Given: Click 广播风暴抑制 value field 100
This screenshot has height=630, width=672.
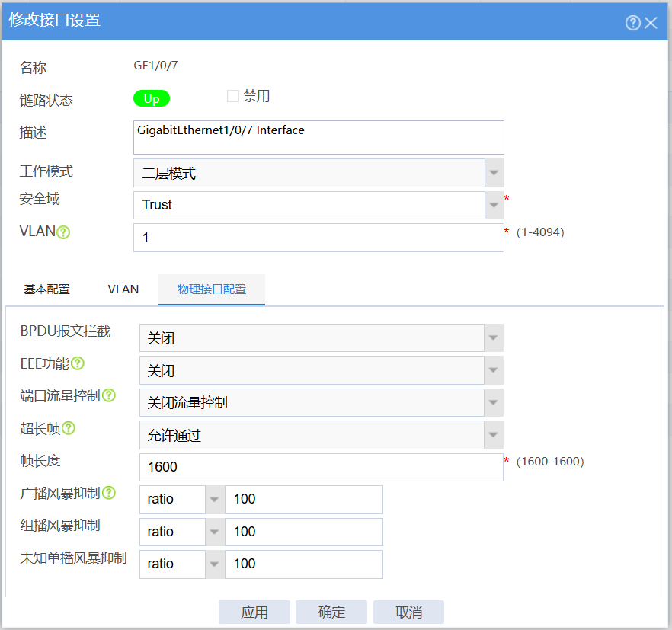Looking at the screenshot, I should coord(304,499).
